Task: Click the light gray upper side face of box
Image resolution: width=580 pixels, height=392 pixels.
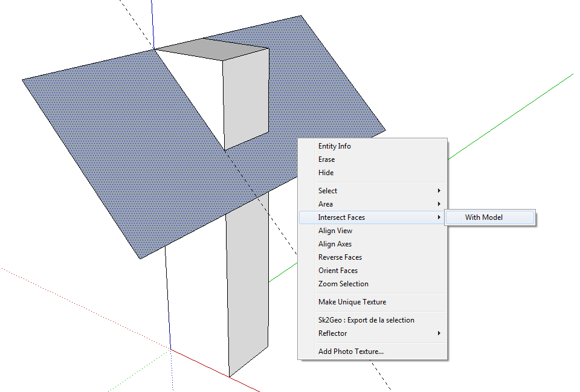Action: click(246, 98)
